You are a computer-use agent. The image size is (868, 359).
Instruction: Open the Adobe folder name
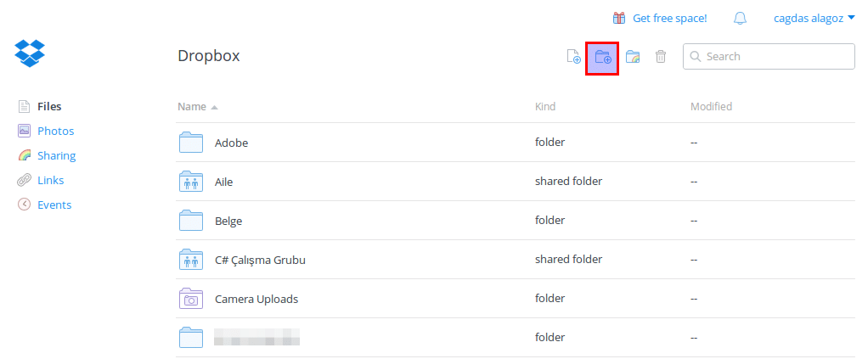(231, 143)
